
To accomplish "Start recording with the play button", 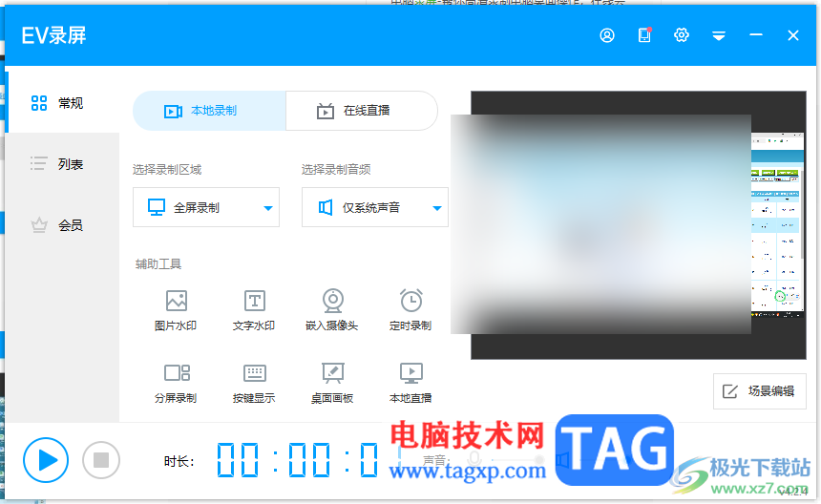I will [46, 460].
